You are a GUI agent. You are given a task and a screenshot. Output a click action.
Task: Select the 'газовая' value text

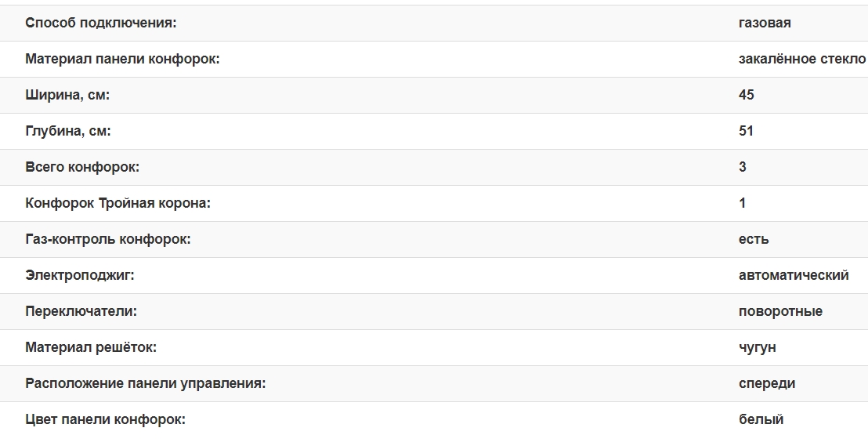(x=765, y=23)
